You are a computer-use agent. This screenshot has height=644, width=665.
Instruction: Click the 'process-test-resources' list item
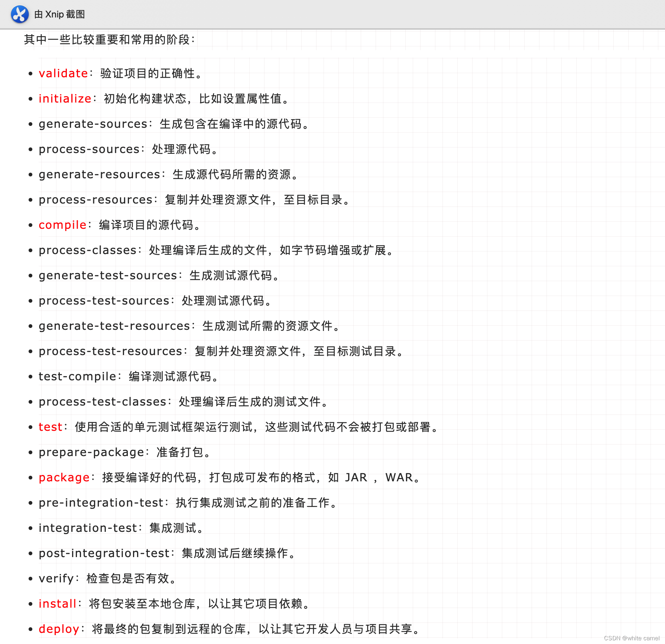click(221, 351)
